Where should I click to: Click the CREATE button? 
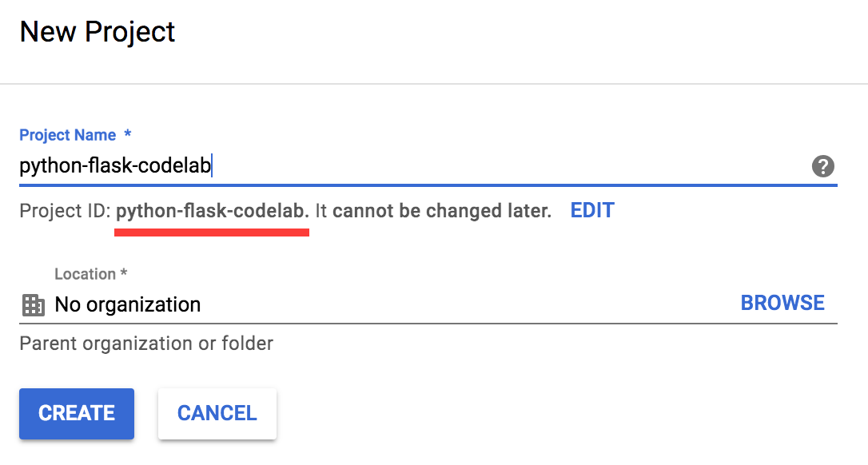77,413
